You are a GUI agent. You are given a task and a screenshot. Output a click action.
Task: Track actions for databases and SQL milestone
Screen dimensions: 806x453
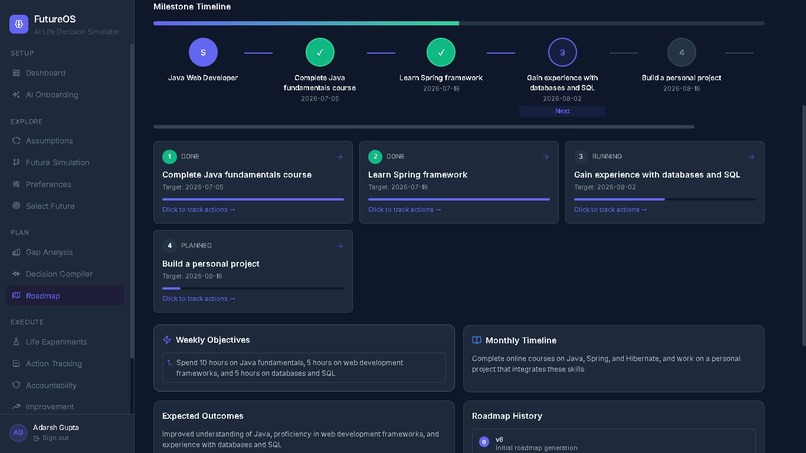click(610, 209)
